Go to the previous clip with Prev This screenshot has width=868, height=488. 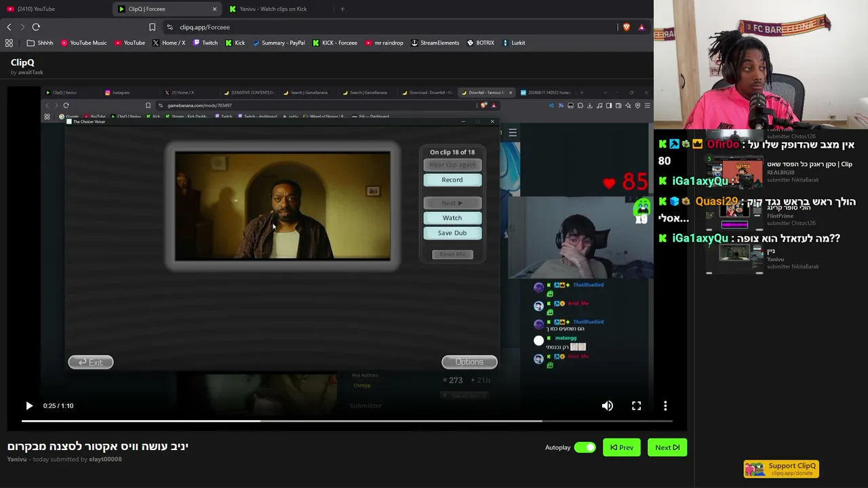[x=622, y=447]
